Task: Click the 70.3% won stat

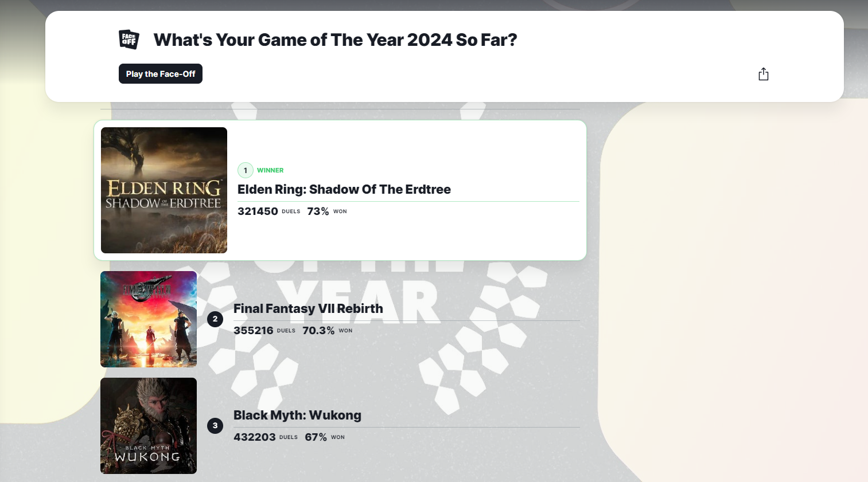Action: pos(318,331)
